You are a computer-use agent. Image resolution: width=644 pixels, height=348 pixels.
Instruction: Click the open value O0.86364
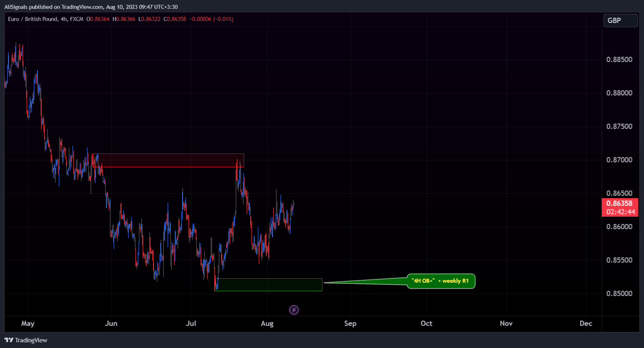click(98, 19)
